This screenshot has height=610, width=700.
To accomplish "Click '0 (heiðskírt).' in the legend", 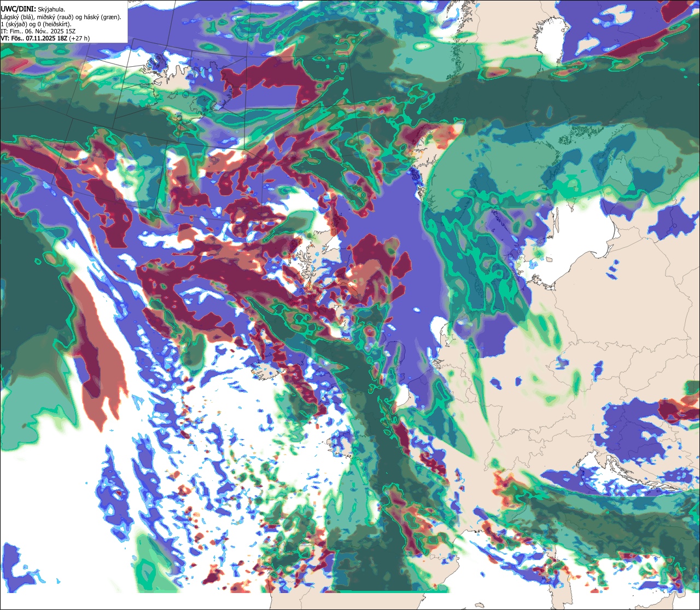I will point(54,25).
